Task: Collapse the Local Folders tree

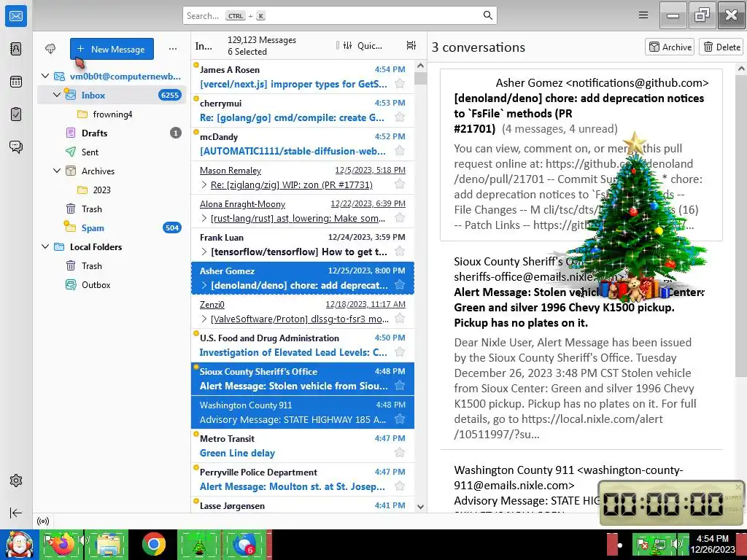Action: click(45, 246)
